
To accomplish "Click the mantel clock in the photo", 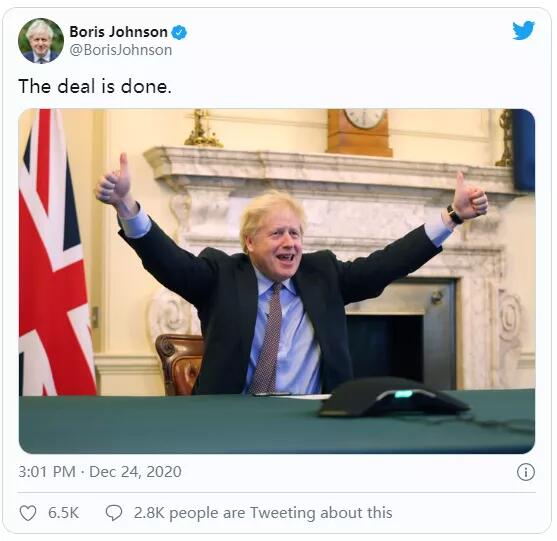I will tap(359, 132).
